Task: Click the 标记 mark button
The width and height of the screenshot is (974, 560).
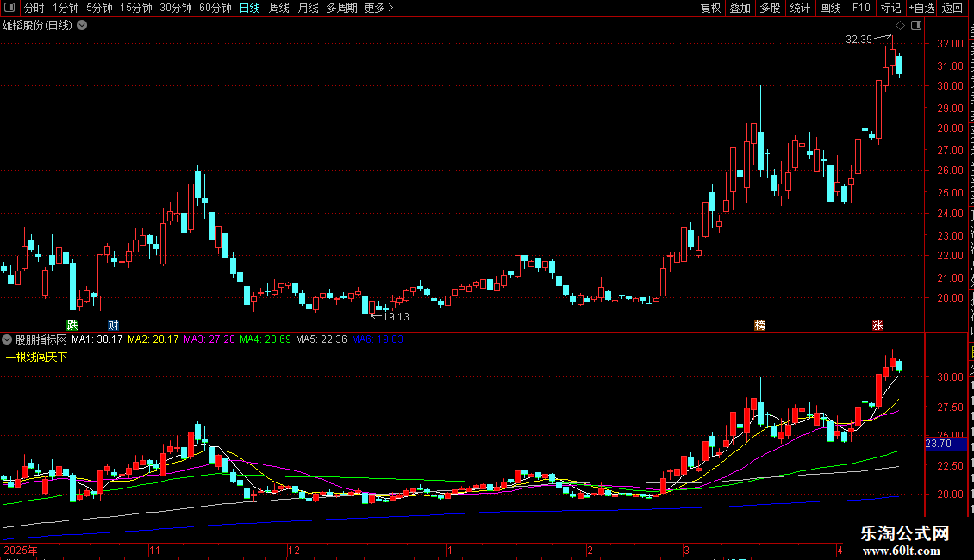Action: (890, 8)
